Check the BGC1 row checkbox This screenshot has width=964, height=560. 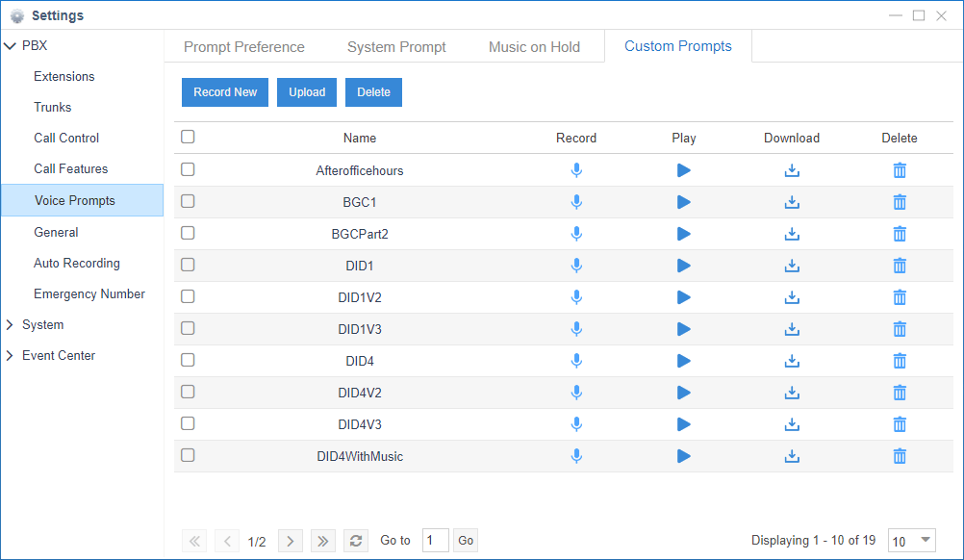[x=189, y=201]
